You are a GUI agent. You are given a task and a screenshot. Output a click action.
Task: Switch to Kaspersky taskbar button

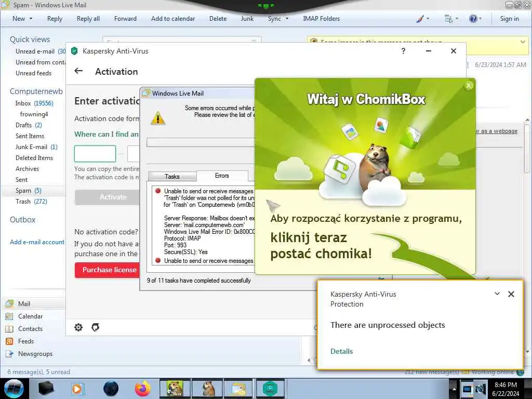tap(270, 389)
